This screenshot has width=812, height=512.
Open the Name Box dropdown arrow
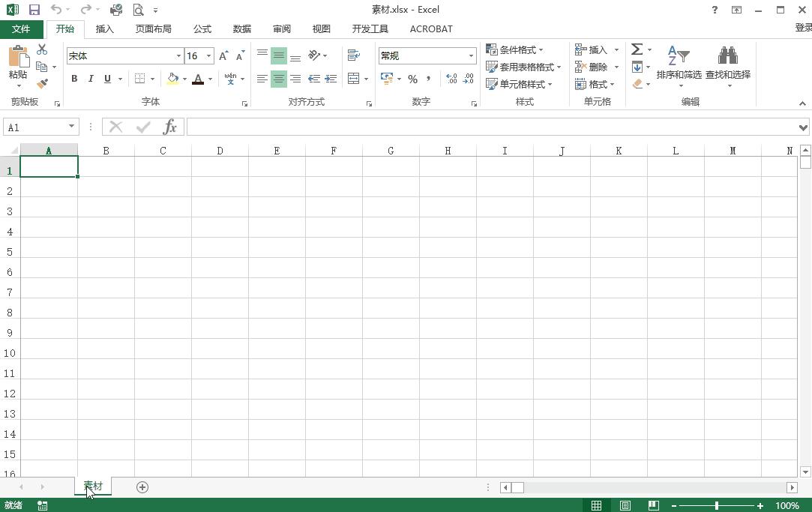71,127
